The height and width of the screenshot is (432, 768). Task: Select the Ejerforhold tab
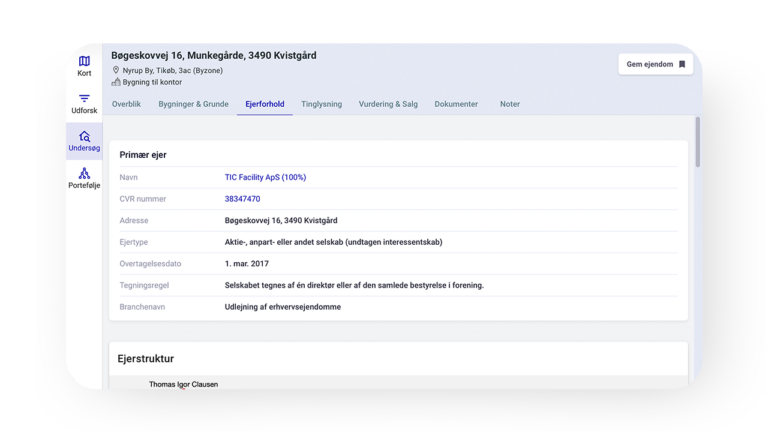tap(264, 104)
